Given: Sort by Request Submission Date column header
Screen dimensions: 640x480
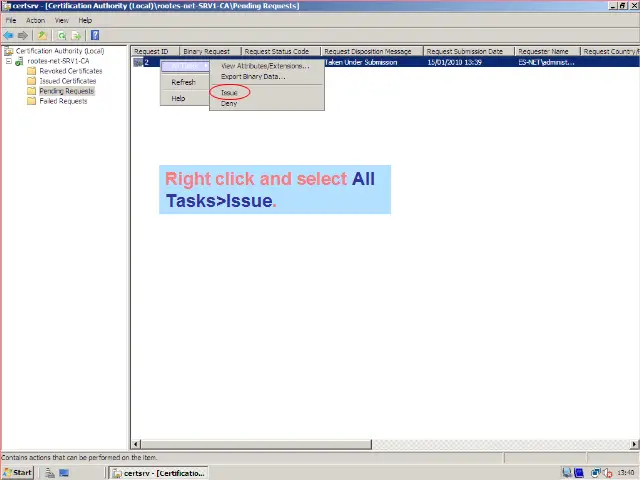Looking at the screenshot, I should click(465, 51).
